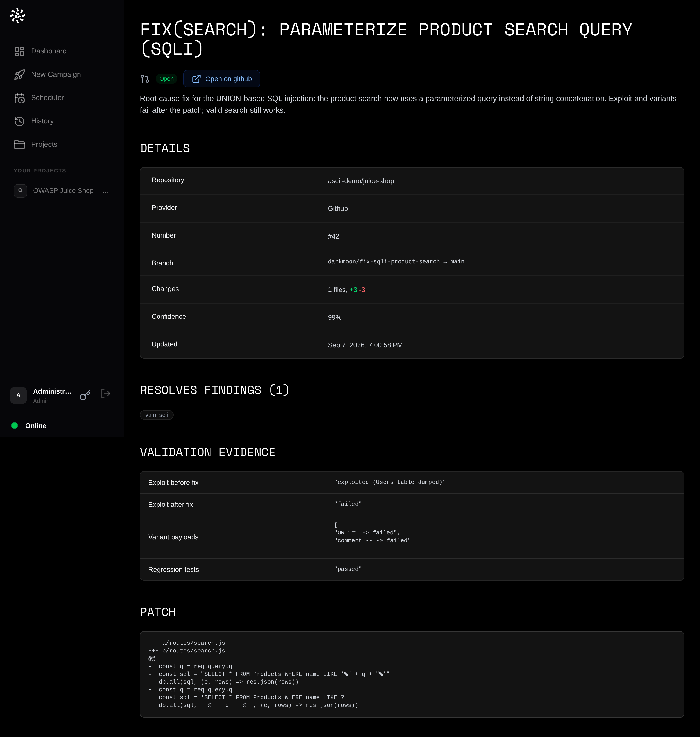
Task: Click the History clock icon
Action: (x=19, y=121)
